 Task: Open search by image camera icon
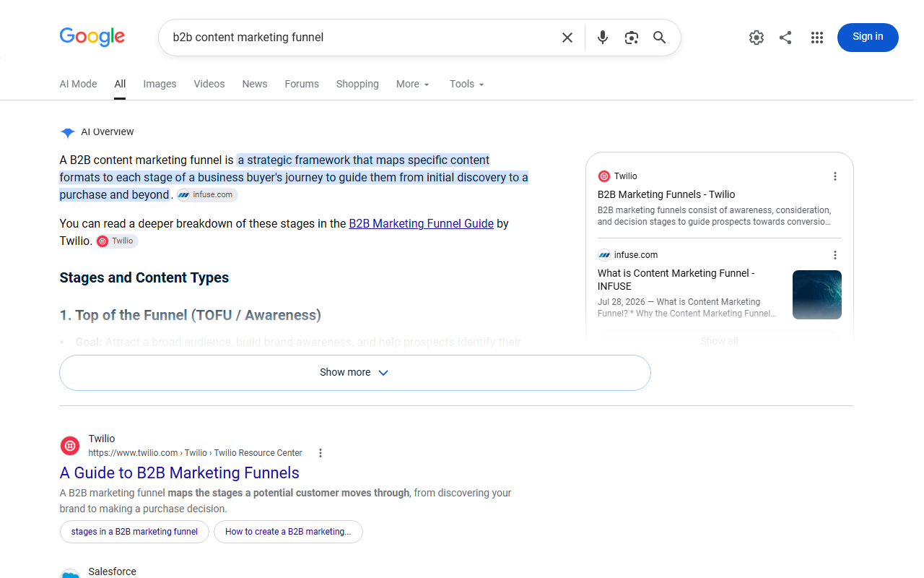[x=632, y=38]
